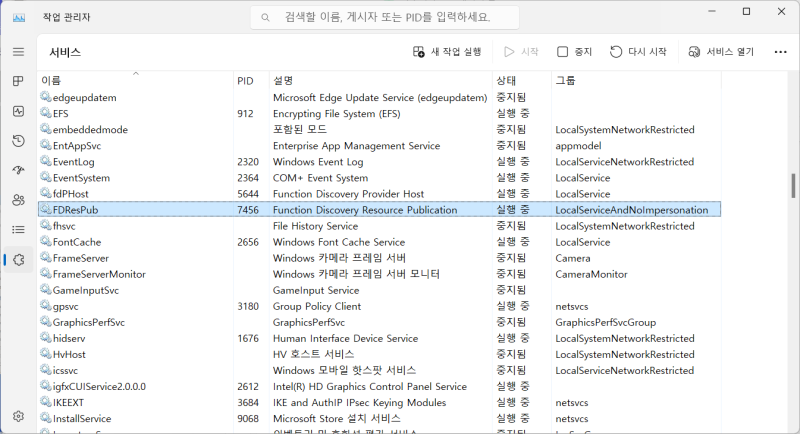Open Users page in sidebar
Viewport: 800px width, 434px height.
[18, 200]
